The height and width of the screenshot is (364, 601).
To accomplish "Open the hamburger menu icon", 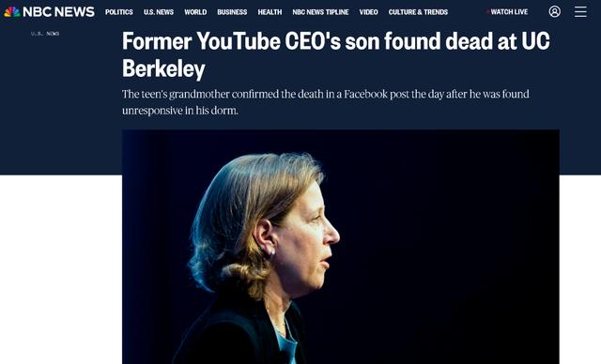I will 580,12.
